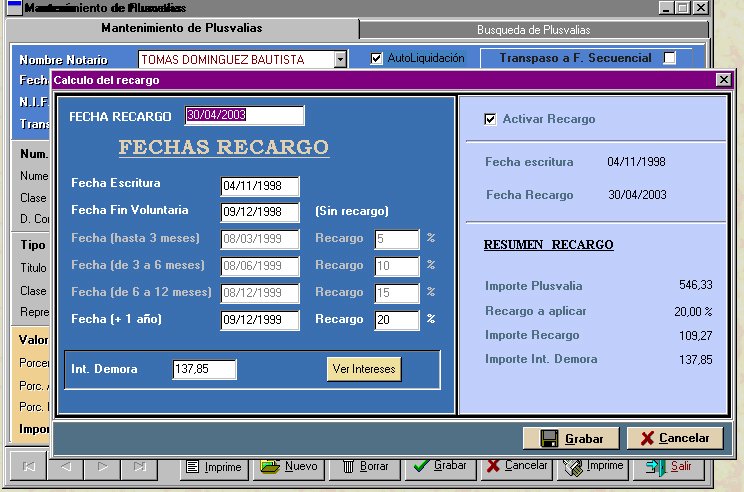This screenshot has width=744, height=492.
Task: Click the Recargo 20 percent field
Action: point(397,320)
